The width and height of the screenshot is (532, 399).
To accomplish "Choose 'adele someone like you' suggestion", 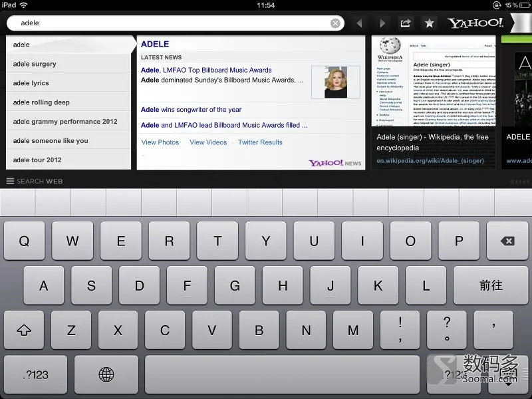I will pos(68,140).
